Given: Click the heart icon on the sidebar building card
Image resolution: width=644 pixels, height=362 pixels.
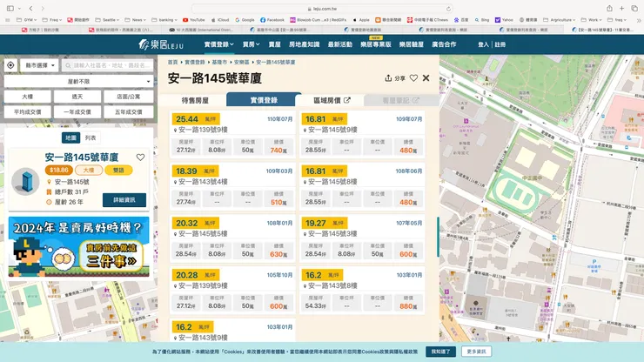Looking at the screenshot, I should (x=140, y=158).
